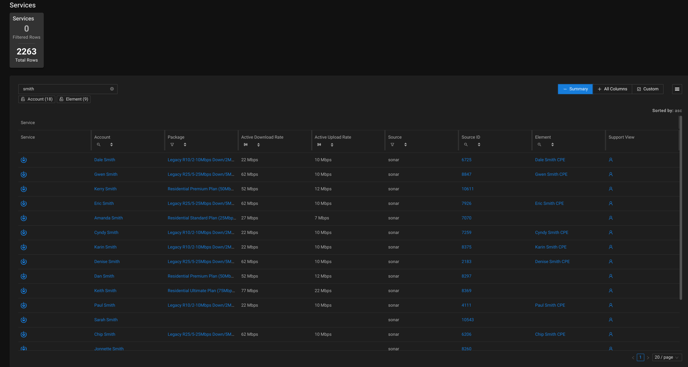Open support view for Chip Smith

[x=611, y=334]
